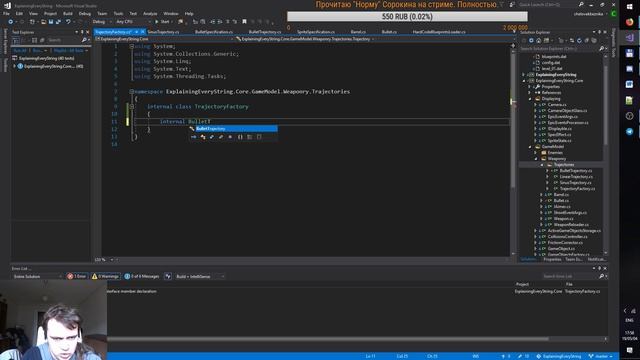Click the Run All link in Test Explorer
This screenshot has height=360, width=640.
pyautogui.click(x=19, y=51)
